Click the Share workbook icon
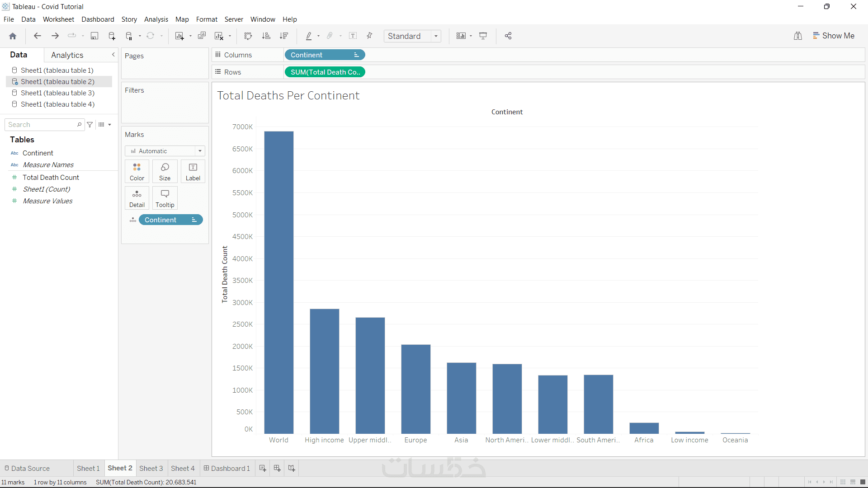The image size is (868, 488). point(508,36)
